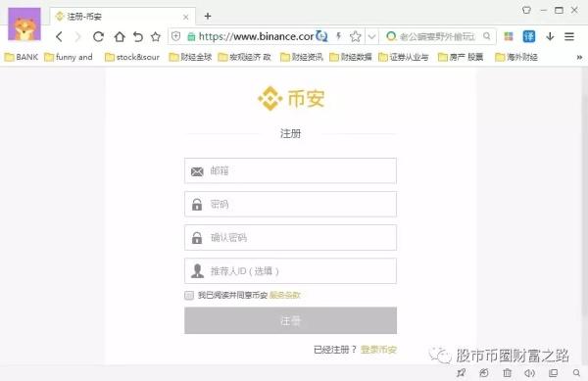
Task: Click the trash icon in status bar
Action: (x=507, y=373)
